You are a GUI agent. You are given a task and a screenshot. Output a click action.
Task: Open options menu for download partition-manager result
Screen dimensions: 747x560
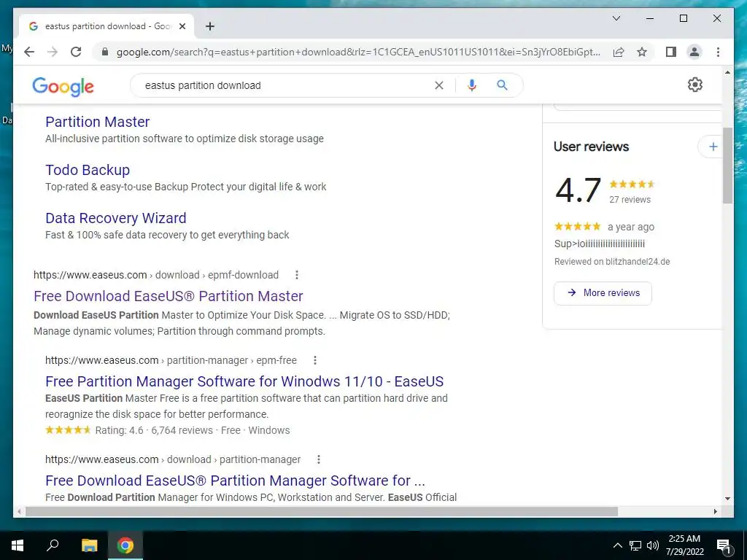tap(319, 459)
